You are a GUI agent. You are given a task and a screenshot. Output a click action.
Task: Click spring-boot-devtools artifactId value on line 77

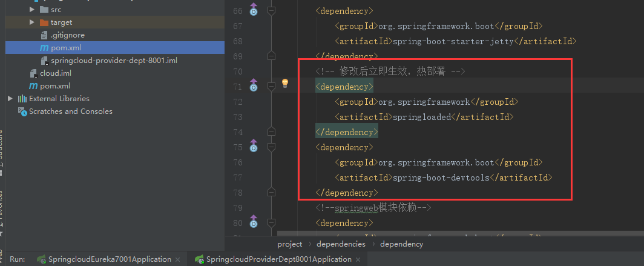click(441, 178)
